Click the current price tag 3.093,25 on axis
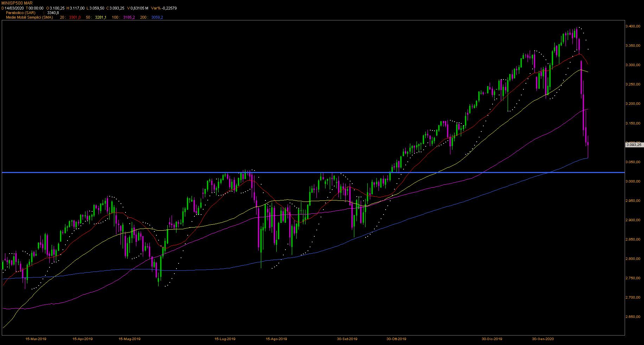This screenshot has height=345, width=644. [x=634, y=145]
